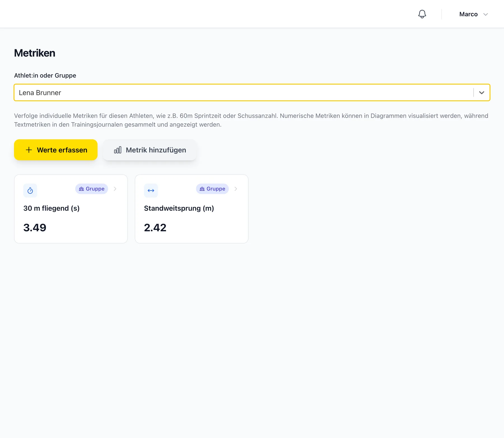Click the 2.42 value
This screenshot has height=438, width=504.
pyautogui.click(x=155, y=228)
